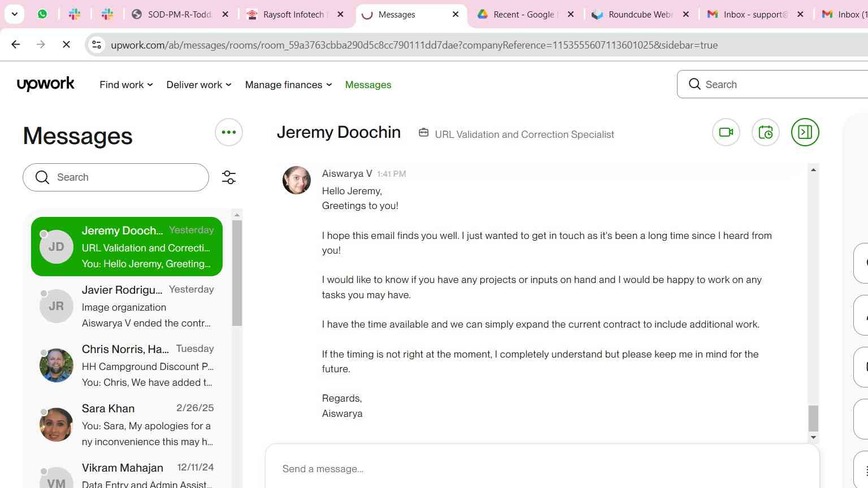Open the Messages more options ellipsis button
Viewport: 868px width, 488px height.
click(x=229, y=132)
